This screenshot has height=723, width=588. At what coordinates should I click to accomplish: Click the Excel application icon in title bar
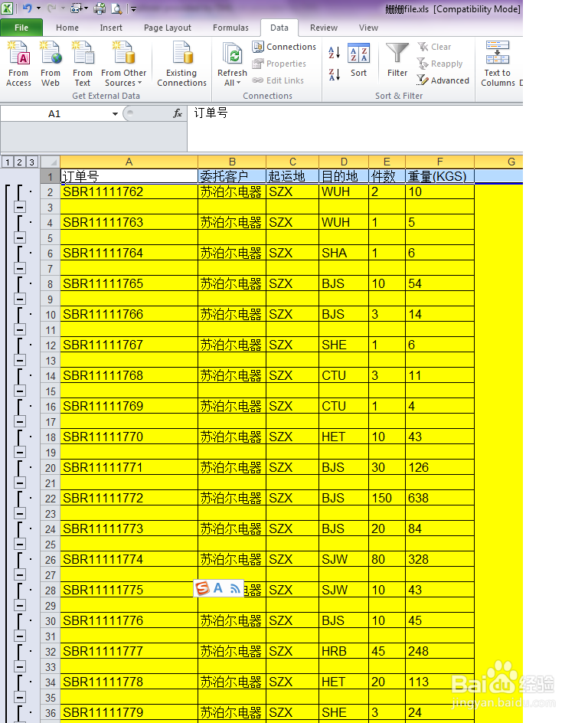coord(7,8)
